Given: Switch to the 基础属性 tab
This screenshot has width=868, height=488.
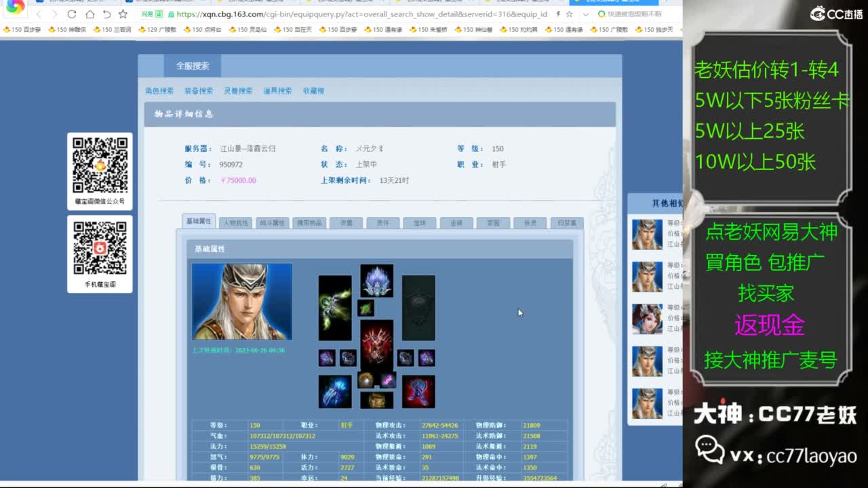Looking at the screenshot, I should (x=199, y=222).
